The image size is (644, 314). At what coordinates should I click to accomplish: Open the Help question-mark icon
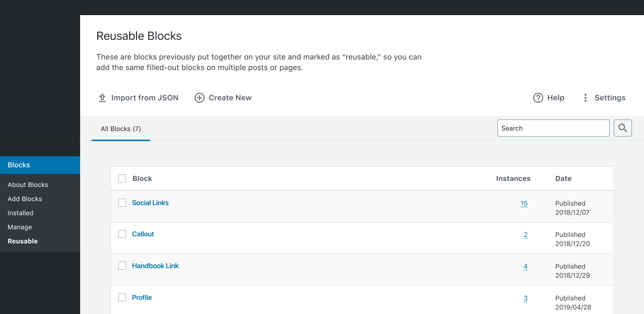538,97
